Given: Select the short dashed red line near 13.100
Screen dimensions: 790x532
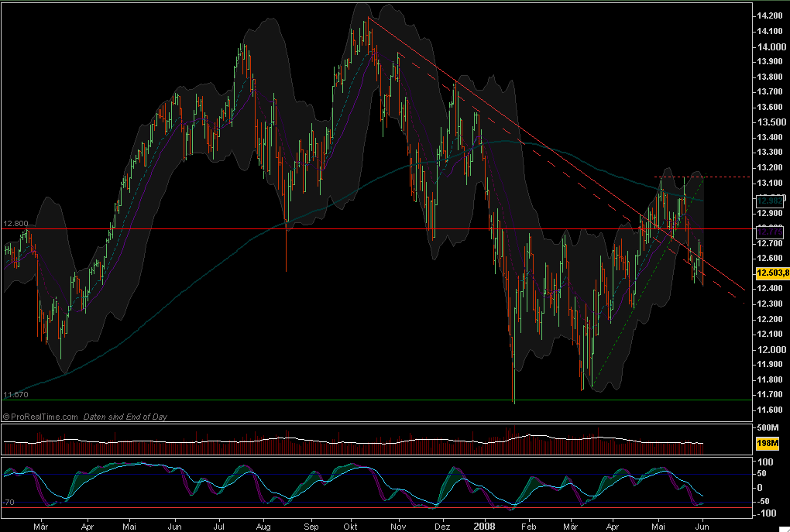Looking at the screenshot, I should click(702, 177).
